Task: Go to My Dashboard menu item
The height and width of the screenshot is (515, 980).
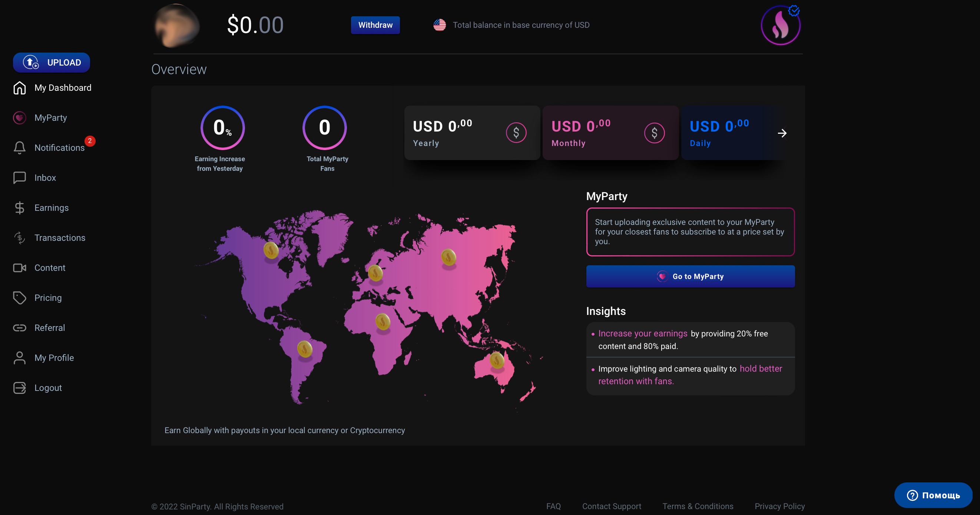Action: [x=63, y=88]
